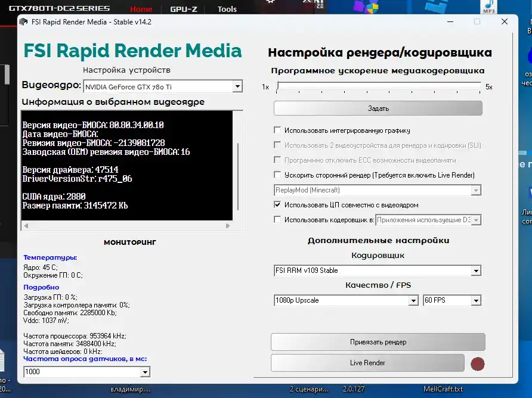Click the Задать button

pyautogui.click(x=378, y=108)
